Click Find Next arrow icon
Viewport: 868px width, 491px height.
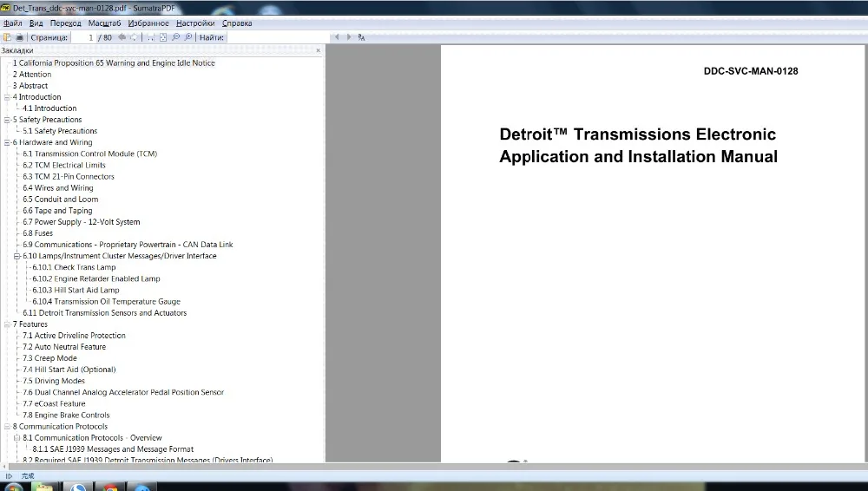click(349, 37)
